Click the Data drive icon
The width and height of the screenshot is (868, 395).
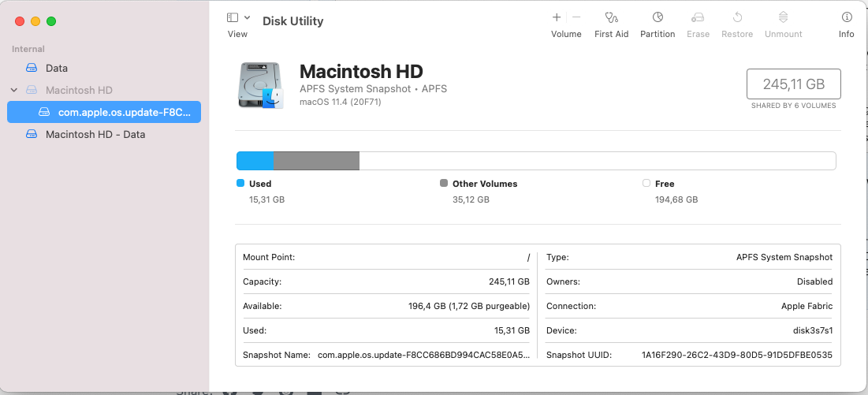point(32,68)
